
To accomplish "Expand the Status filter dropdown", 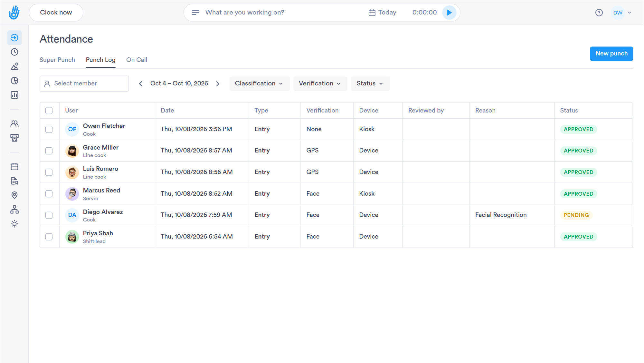I will tap(370, 83).
